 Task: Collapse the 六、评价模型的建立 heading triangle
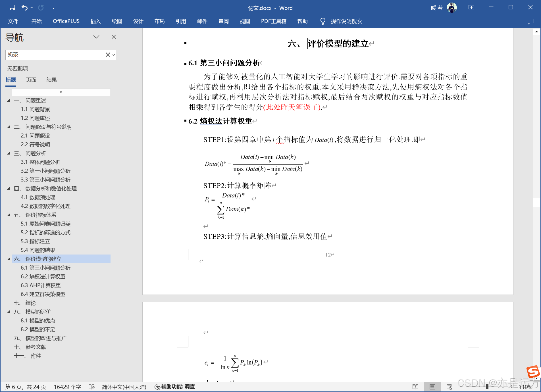click(x=9, y=259)
